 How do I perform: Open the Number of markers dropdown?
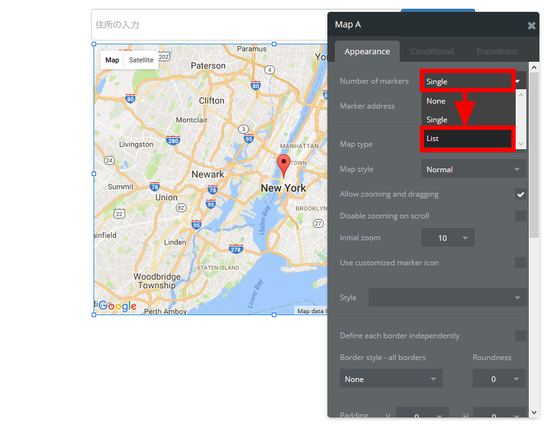click(x=474, y=81)
